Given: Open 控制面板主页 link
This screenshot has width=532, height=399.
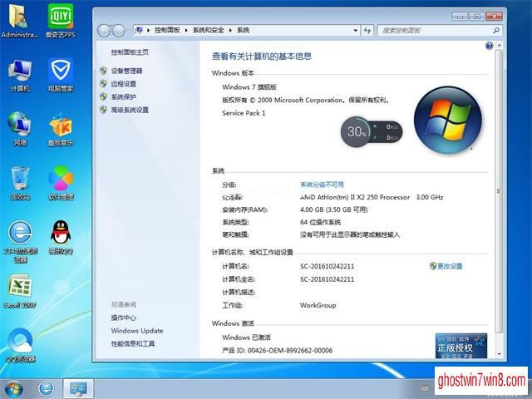Looking at the screenshot, I should (x=130, y=52).
